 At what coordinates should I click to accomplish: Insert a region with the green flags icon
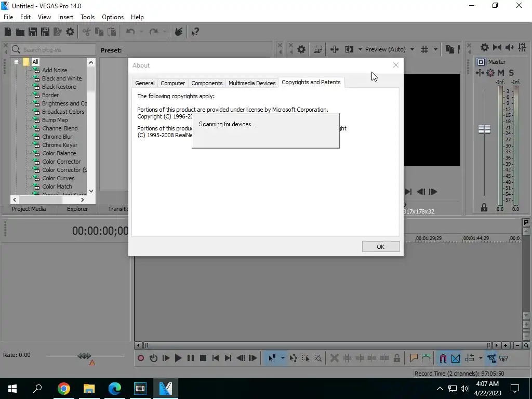(x=426, y=358)
